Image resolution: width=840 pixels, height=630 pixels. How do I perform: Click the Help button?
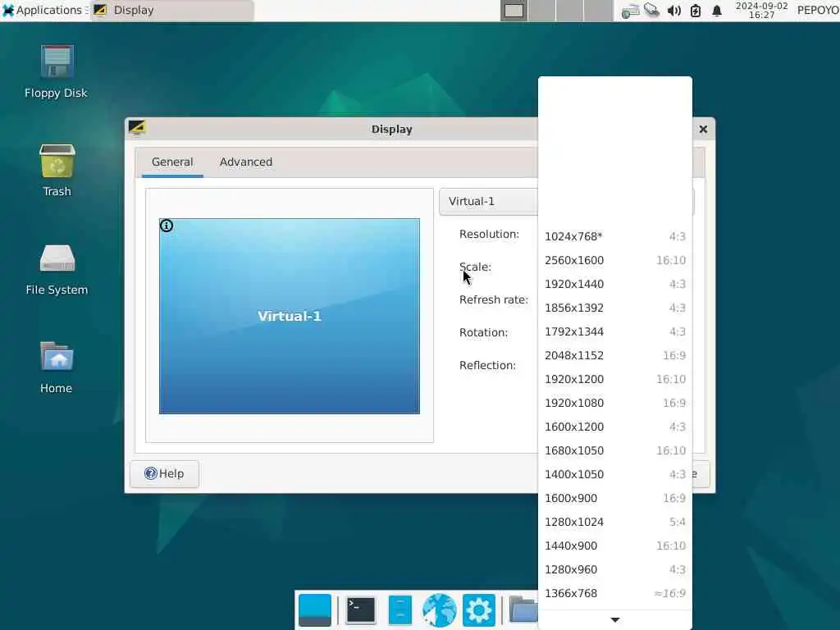point(164,473)
